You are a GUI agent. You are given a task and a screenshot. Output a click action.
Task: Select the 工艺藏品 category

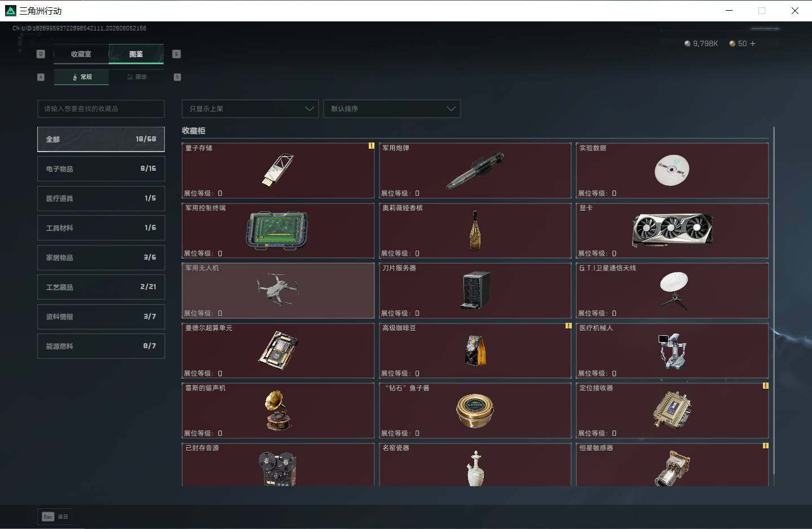[x=101, y=287]
